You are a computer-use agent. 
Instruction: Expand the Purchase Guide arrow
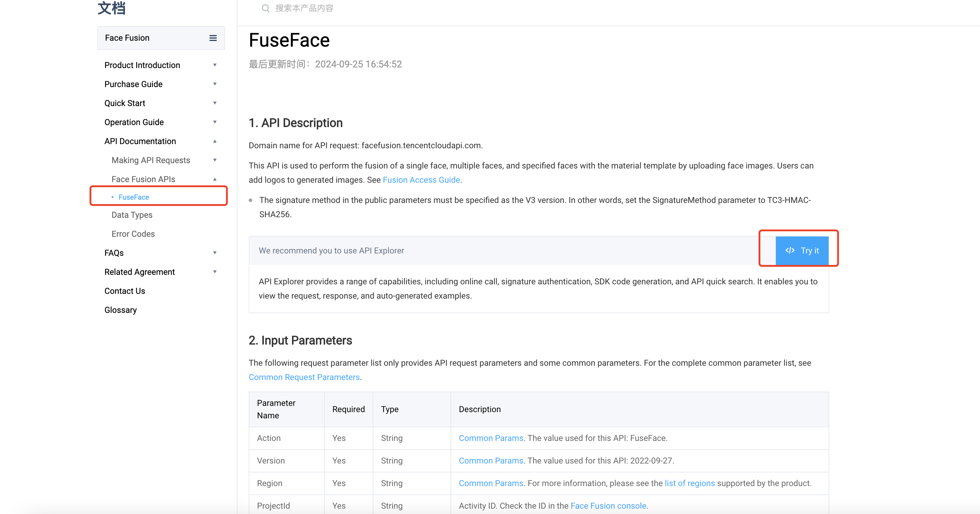(x=215, y=84)
